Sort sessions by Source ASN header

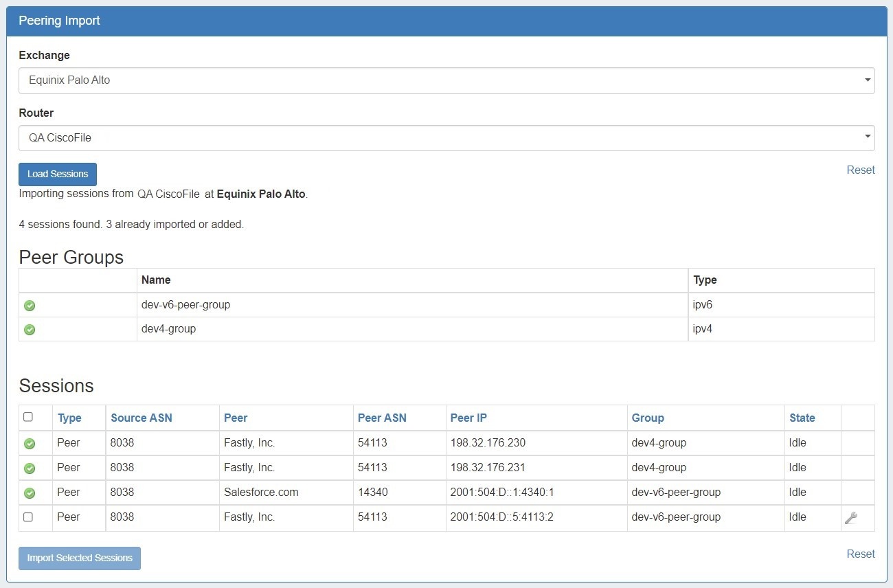click(142, 418)
